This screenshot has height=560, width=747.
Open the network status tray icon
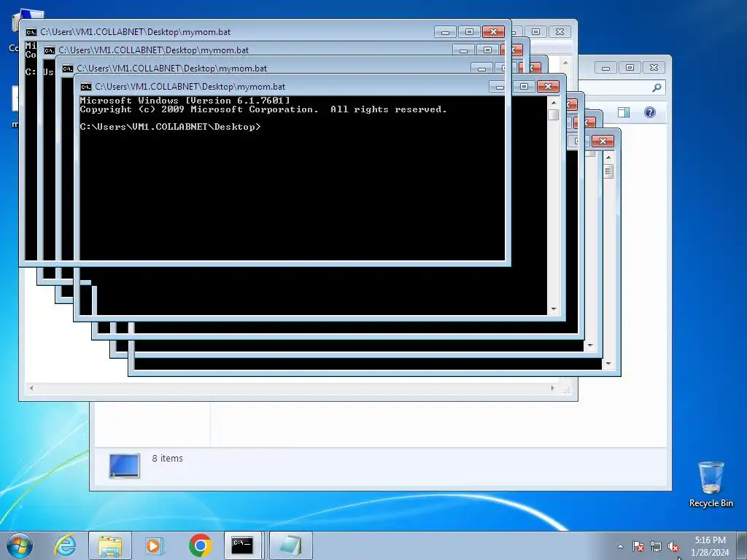pos(656,546)
